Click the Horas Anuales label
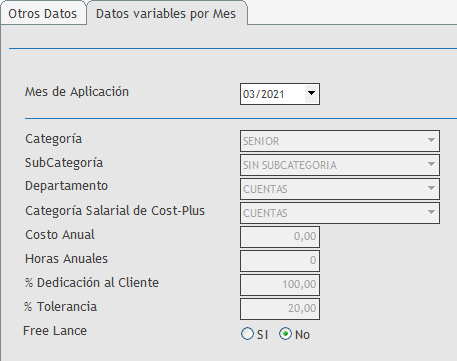 [66, 259]
